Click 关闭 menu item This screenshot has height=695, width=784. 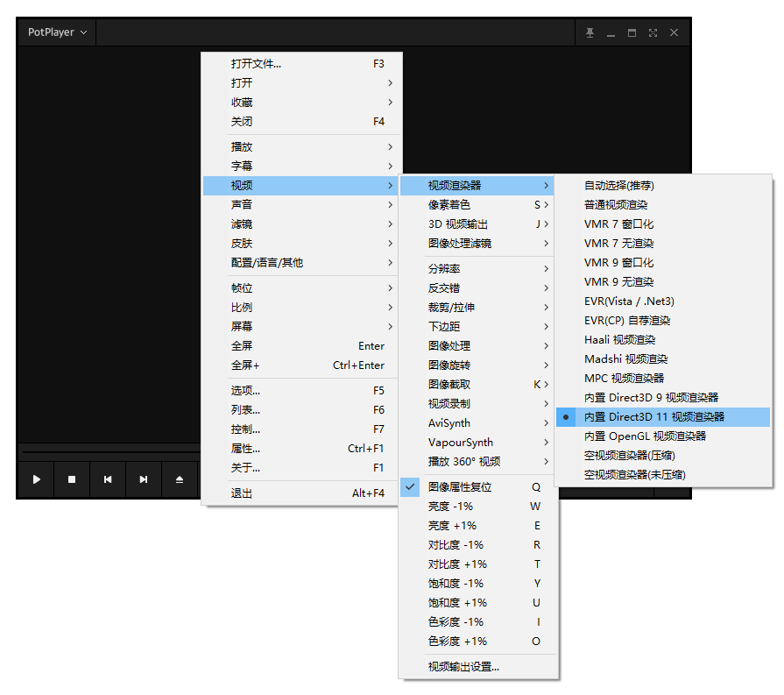[300, 122]
